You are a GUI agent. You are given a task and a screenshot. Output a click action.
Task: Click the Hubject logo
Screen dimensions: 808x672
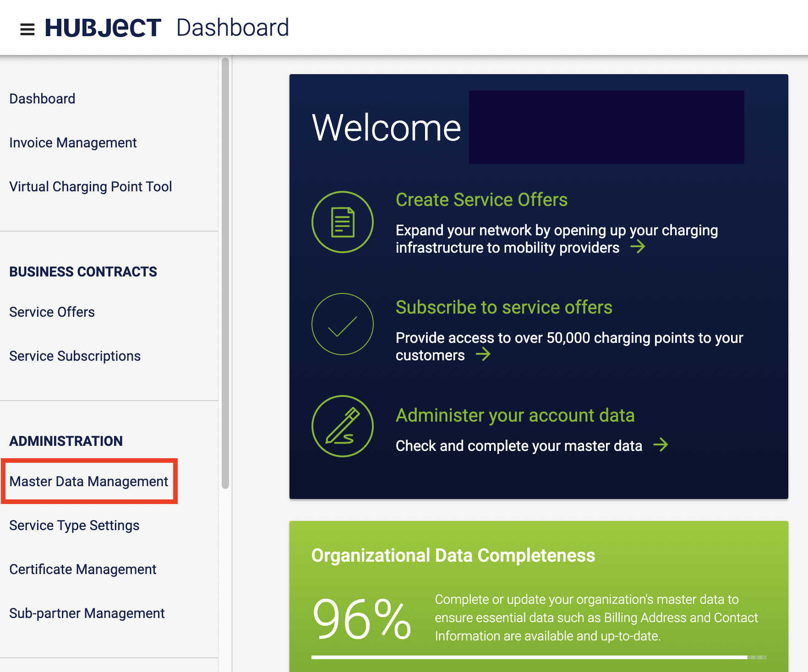point(103,28)
